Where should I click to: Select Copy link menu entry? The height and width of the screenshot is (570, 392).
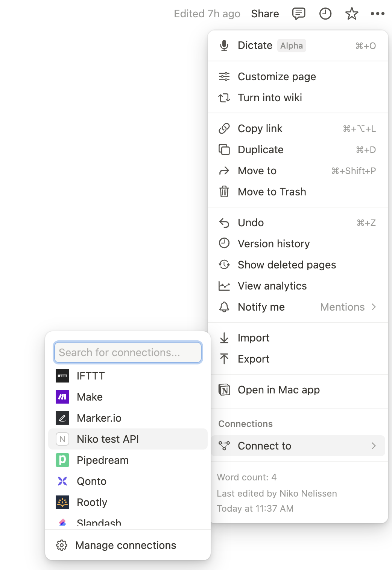pyautogui.click(x=298, y=128)
